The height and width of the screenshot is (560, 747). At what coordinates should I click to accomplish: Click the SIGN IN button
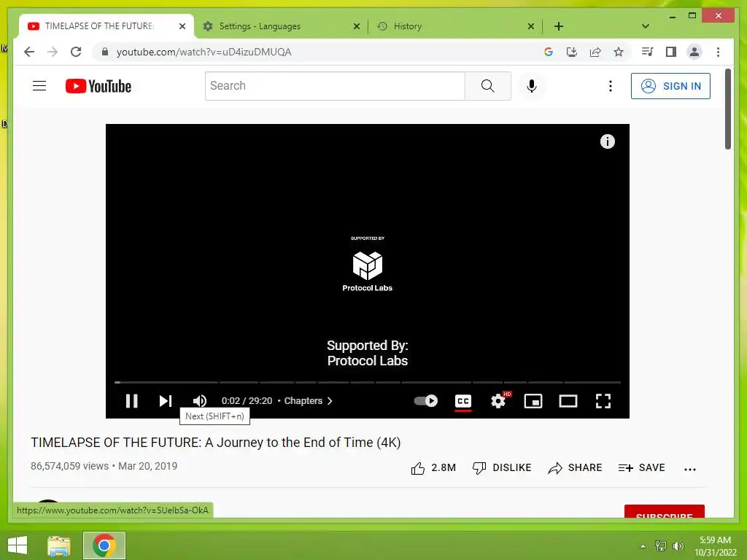tap(670, 86)
